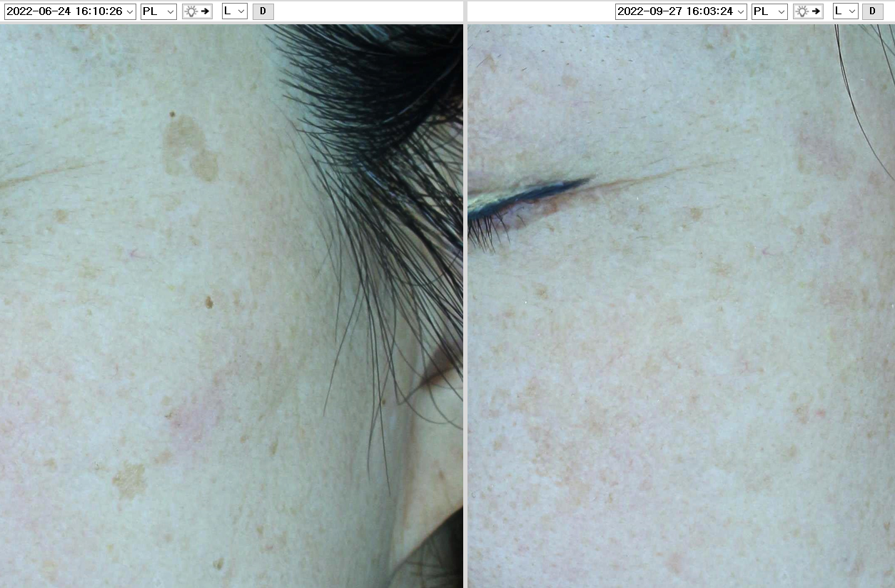Image resolution: width=895 pixels, height=588 pixels.
Task: Click the brown spot near bottom of left photo
Action: 128,480
